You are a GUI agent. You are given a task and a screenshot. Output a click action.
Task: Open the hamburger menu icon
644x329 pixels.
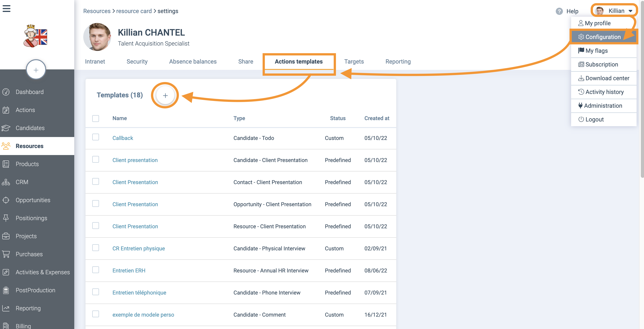(7, 8)
